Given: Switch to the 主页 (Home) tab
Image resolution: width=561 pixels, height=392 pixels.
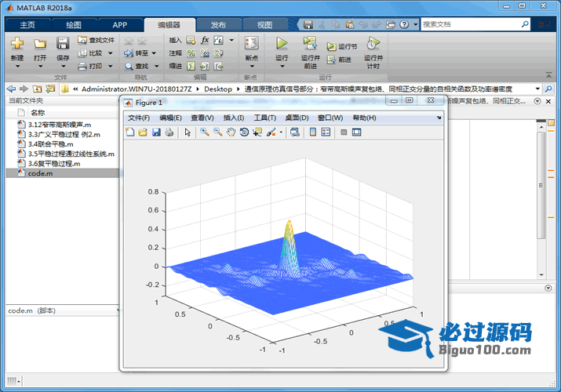Looking at the screenshot, I should [27, 24].
